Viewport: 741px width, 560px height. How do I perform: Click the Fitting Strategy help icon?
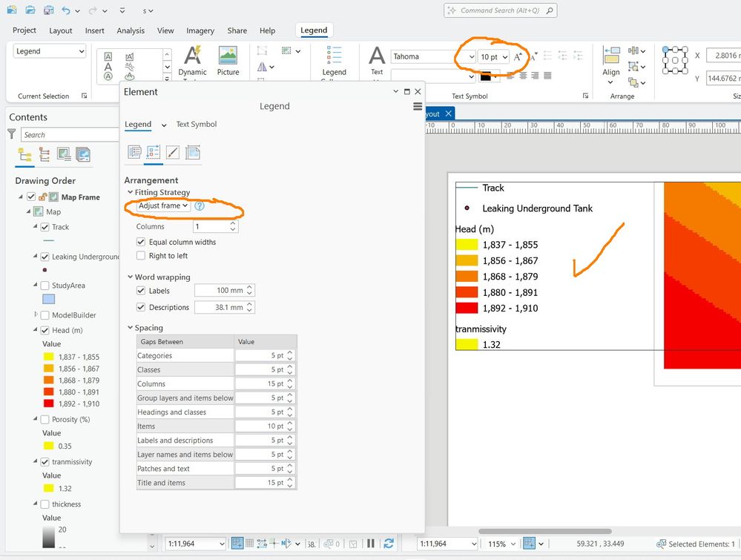[x=200, y=206]
